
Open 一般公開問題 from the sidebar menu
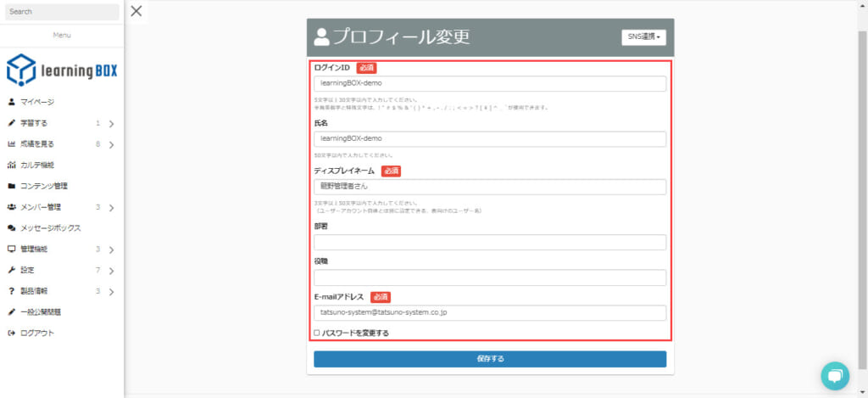coord(40,311)
